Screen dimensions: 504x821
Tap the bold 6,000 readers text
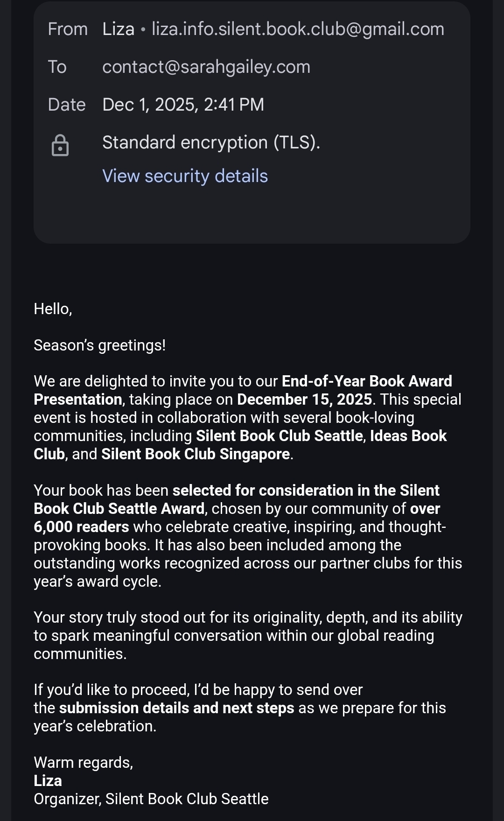[x=81, y=527]
